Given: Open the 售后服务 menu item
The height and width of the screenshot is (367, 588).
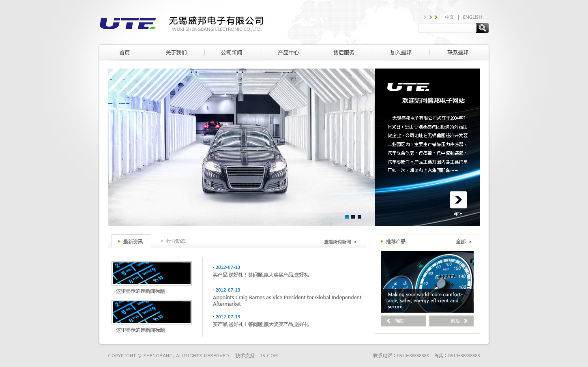Looking at the screenshot, I should click(344, 53).
